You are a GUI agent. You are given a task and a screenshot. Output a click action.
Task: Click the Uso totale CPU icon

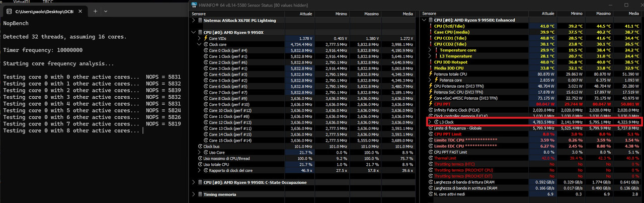click(x=200, y=164)
